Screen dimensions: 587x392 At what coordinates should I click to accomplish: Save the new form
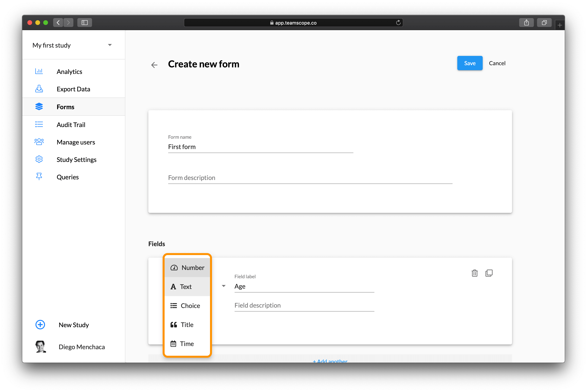(470, 63)
